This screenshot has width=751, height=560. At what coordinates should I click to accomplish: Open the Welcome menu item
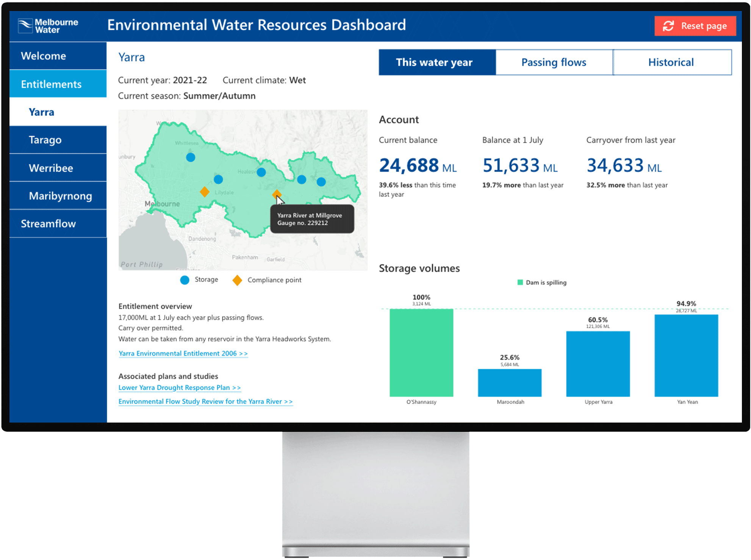click(58, 56)
